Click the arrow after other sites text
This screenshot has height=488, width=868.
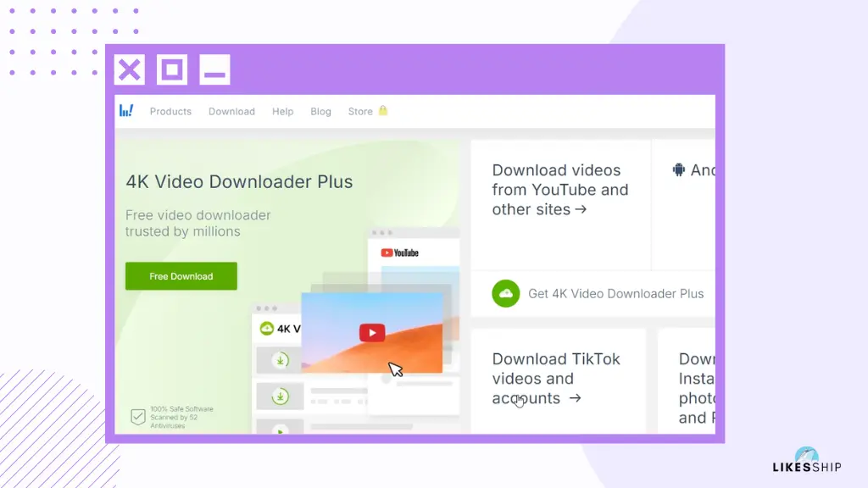581,209
